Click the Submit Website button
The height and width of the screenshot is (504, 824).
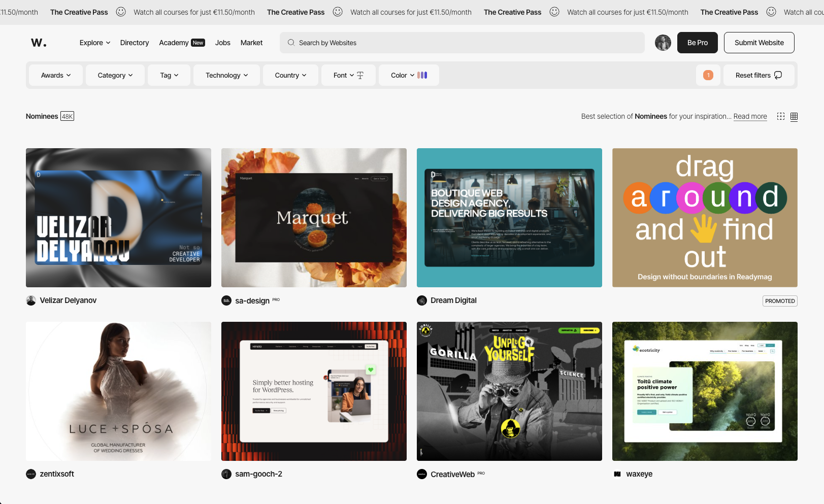[x=759, y=43]
